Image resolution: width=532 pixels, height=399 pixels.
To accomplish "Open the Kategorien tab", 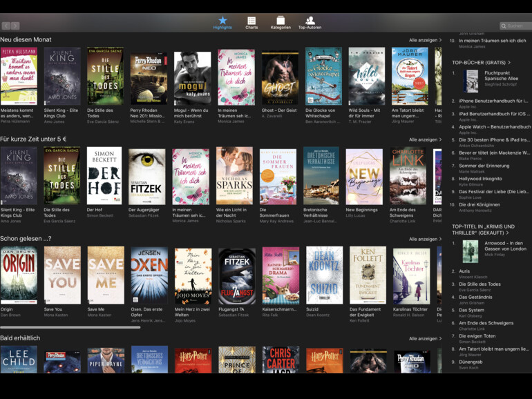I will pyautogui.click(x=281, y=23).
